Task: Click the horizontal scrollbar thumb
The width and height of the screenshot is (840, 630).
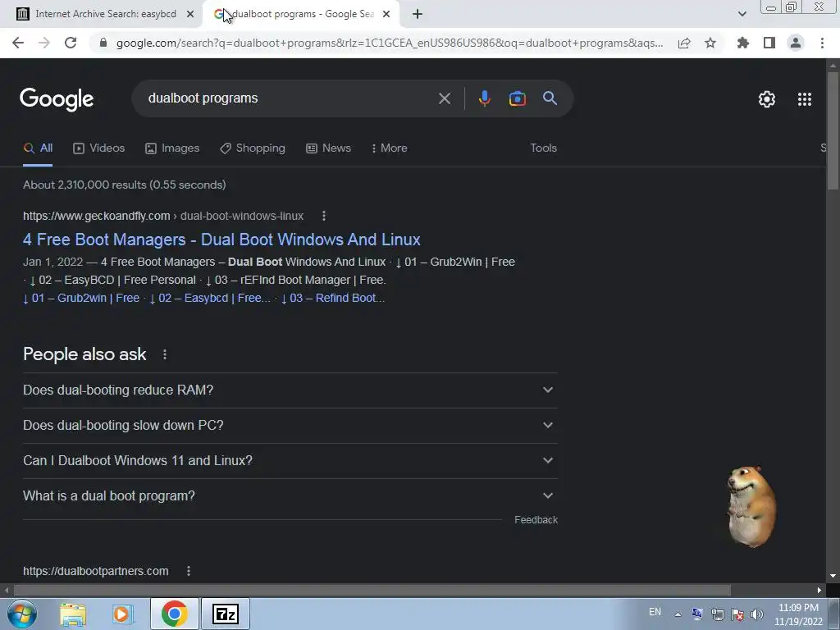Action: [x=372, y=591]
